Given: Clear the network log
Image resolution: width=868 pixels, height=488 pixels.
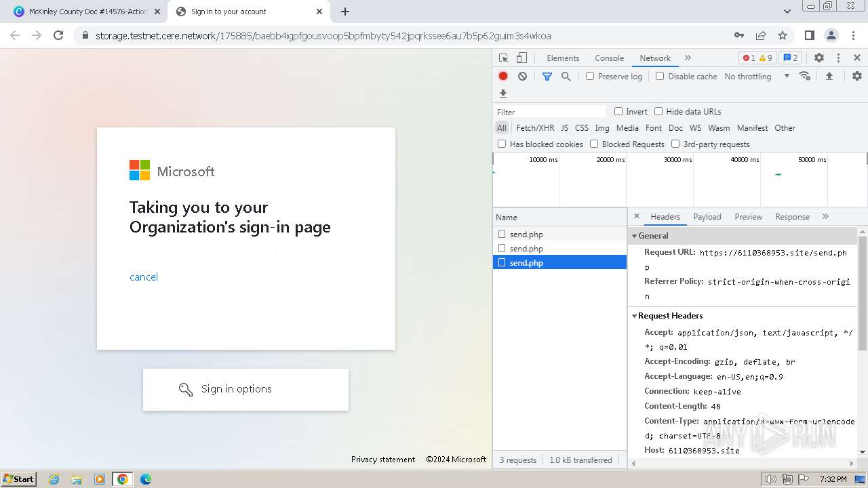Looking at the screenshot, I should [x=522, y=77].
